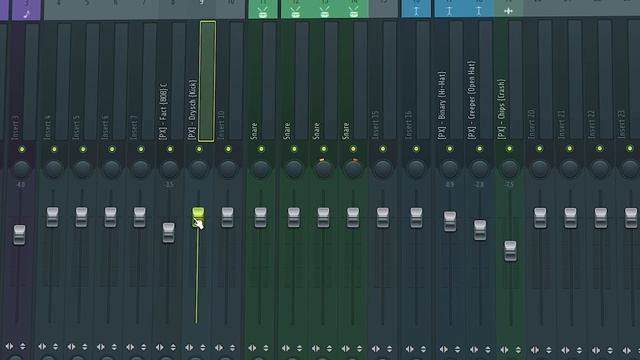
Task: Invert polarity on purple Insert 3 track
Action: [x=22, y=347]
